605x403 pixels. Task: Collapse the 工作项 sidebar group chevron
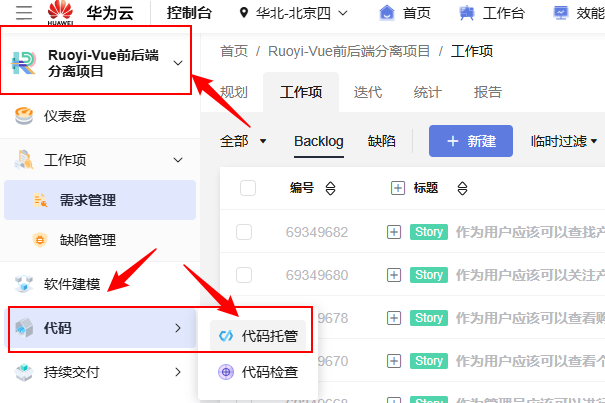[178, 160]
